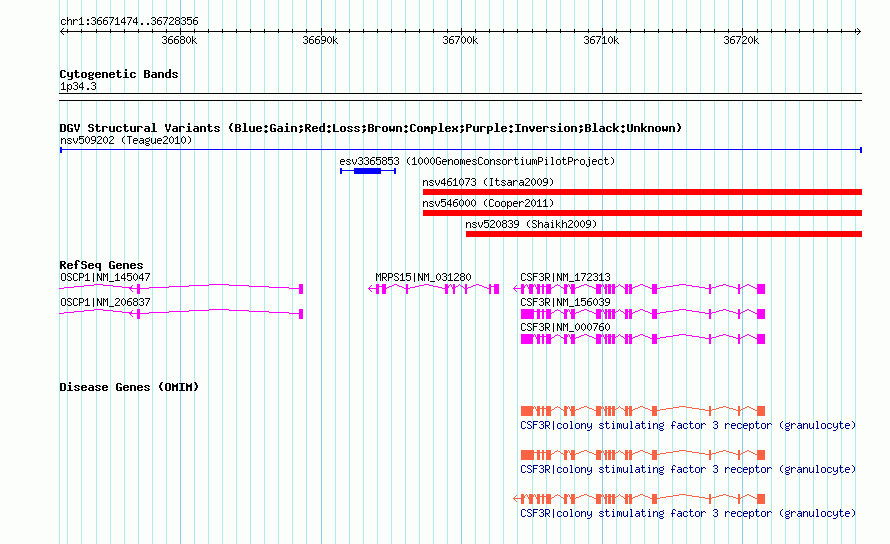Click the OSCP1|NM_206837 gene label
Image resolution: width=890 pixels, height=544 pixels.
(x=106, y=303)
